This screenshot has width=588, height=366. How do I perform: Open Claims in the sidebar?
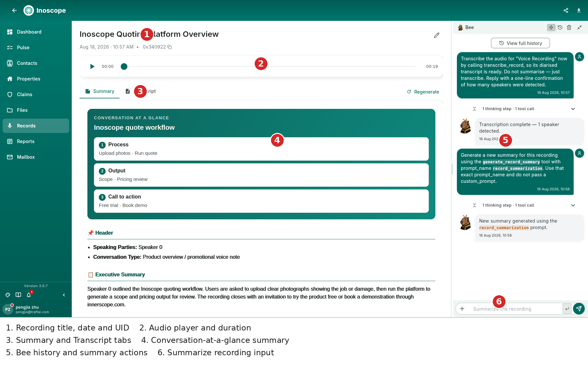36,95
